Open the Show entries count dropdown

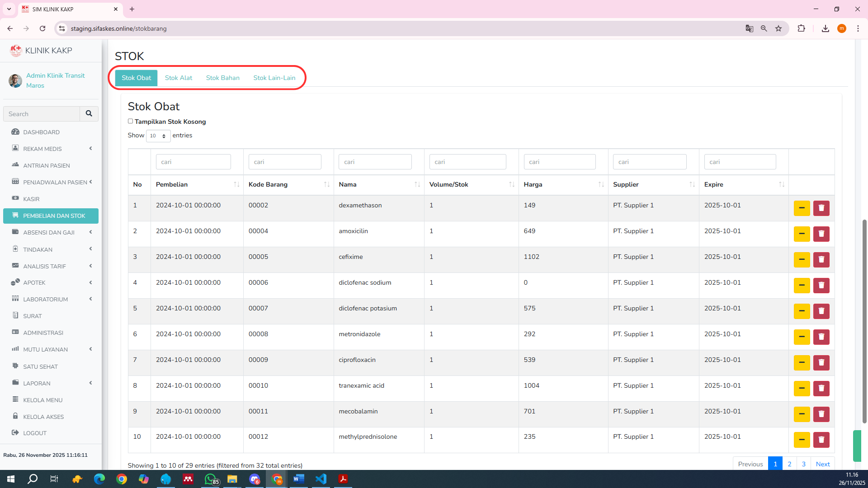tap(158, 136)
